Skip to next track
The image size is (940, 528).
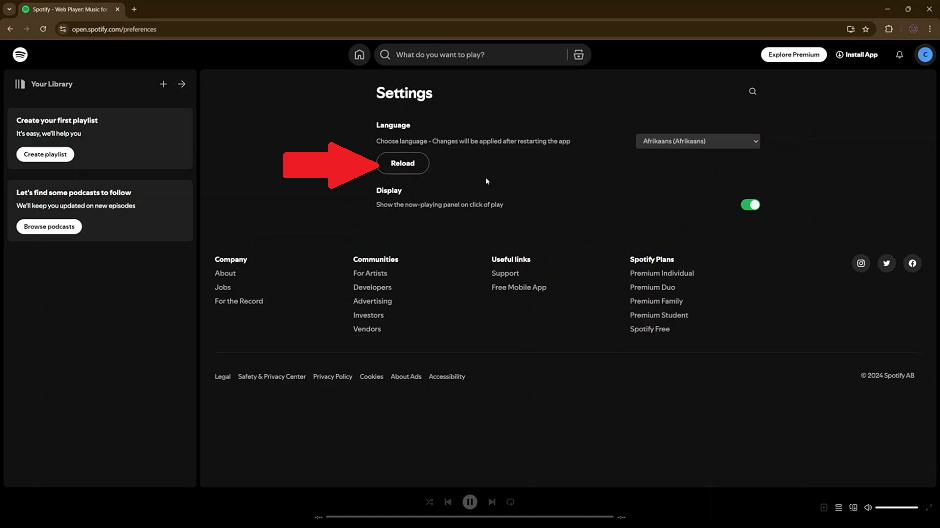point(492,502)
